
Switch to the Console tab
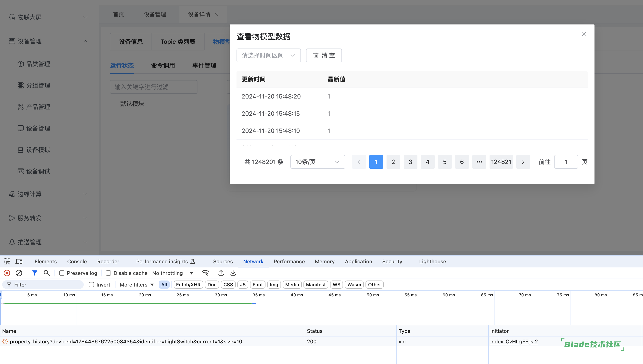[77, 261]
